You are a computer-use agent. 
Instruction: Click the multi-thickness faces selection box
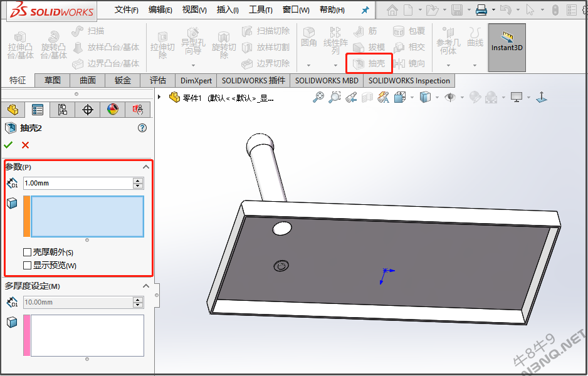point(87,335)
